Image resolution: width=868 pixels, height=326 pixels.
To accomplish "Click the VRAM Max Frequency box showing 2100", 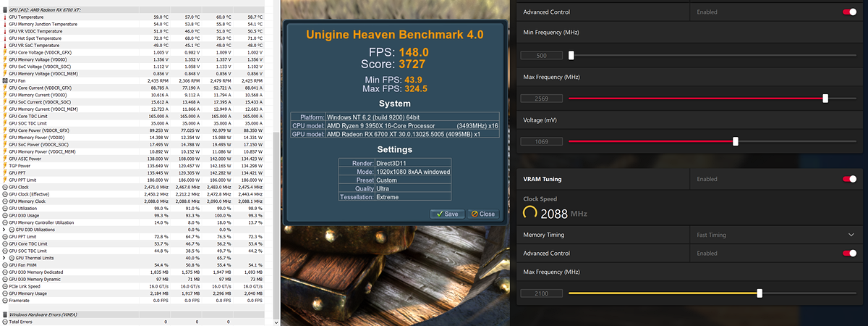I will pos(542,293).
